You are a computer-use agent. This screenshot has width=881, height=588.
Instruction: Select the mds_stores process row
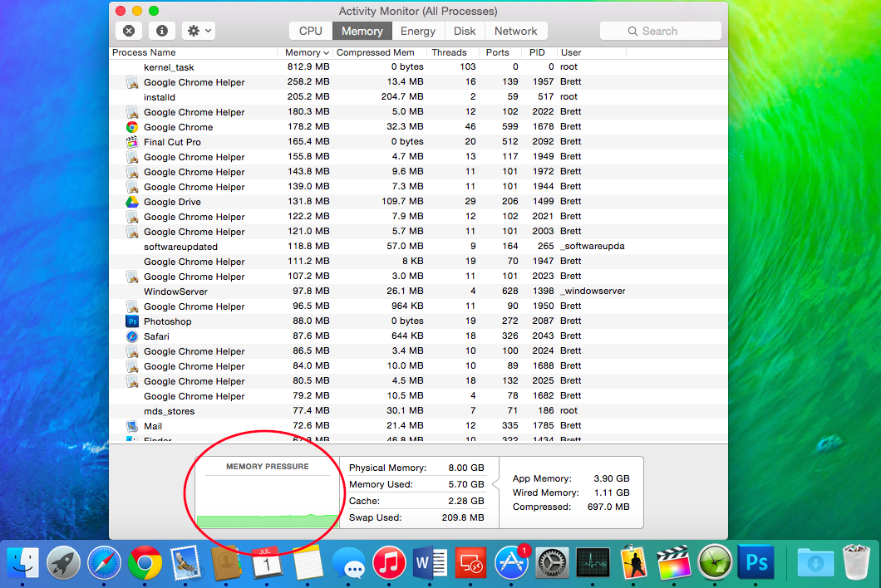(x=419, y=410)
